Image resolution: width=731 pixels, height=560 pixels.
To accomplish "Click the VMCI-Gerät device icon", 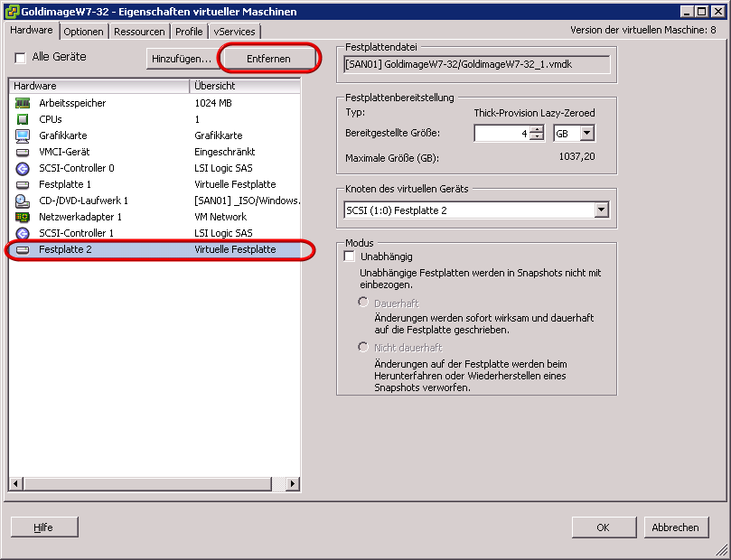I will pos(23,152).
